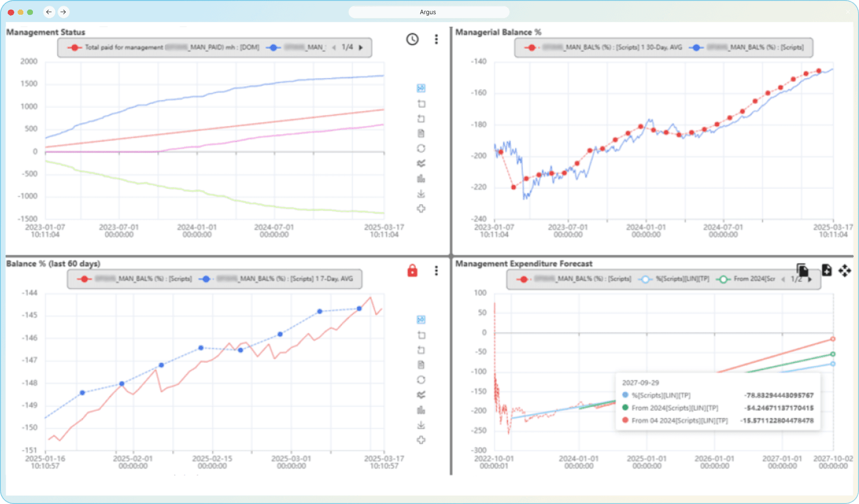
Task: Click bar chart icon in Balance % toolbar
Action: click(421, 410)
